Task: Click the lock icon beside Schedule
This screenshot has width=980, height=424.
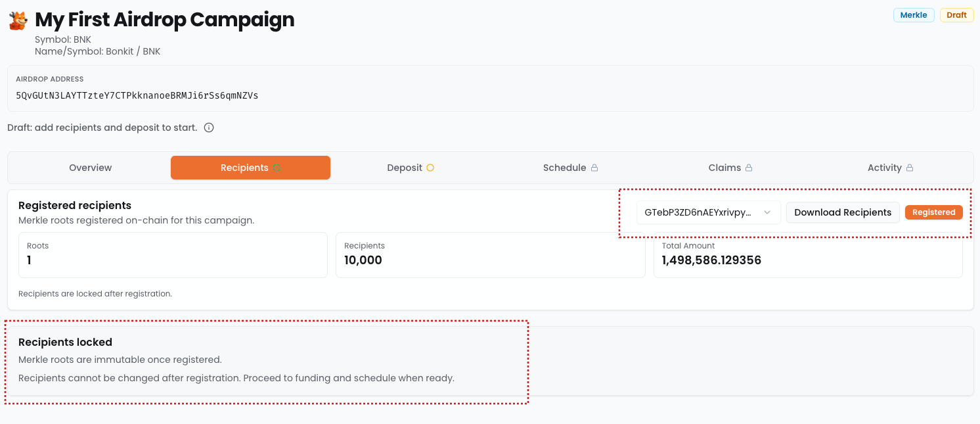Action: tap(594, 168)
